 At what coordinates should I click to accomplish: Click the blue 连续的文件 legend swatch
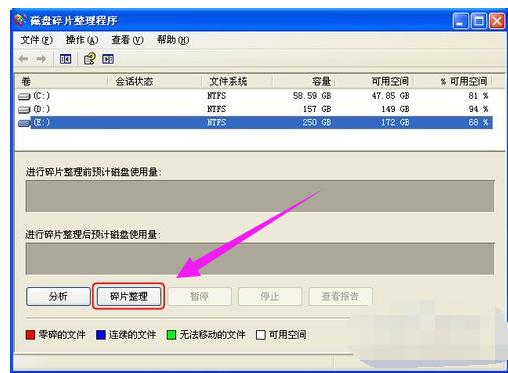coord(101,335)
